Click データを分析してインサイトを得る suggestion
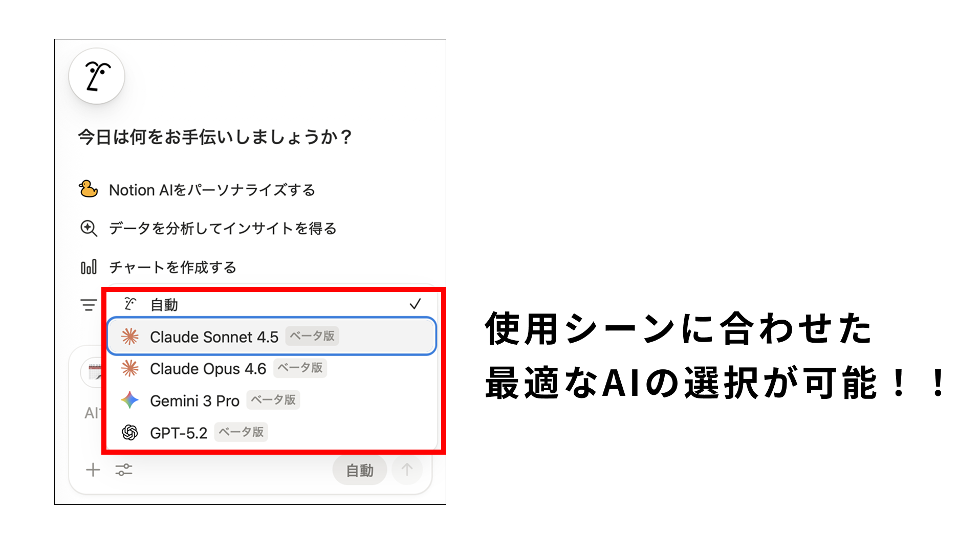 tap(223, 228)
